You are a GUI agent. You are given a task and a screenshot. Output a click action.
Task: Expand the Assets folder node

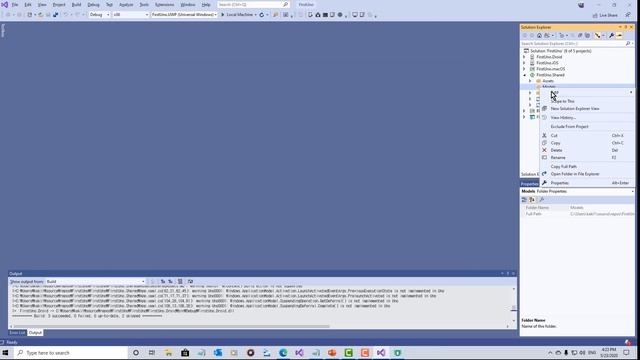click(x=530, y=81)
